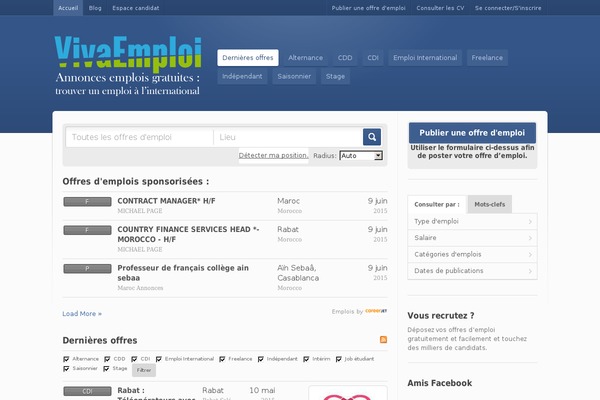Click the F badge beside CONTRACT MANAGER
Screen dimensions: 600x400
pos(87,201)
